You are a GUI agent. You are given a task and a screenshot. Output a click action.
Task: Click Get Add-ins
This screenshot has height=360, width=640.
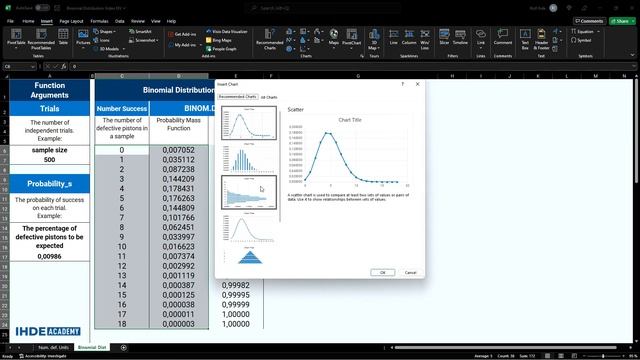point(182,34)
